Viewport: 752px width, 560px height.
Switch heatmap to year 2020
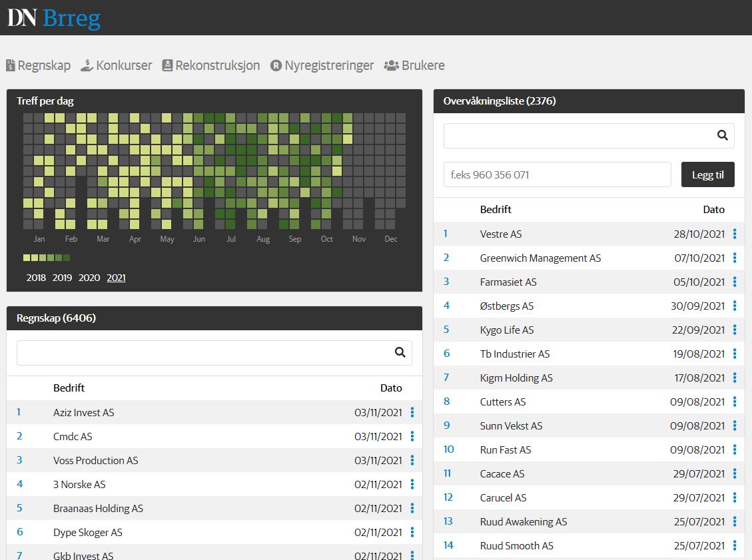(89, 278)
